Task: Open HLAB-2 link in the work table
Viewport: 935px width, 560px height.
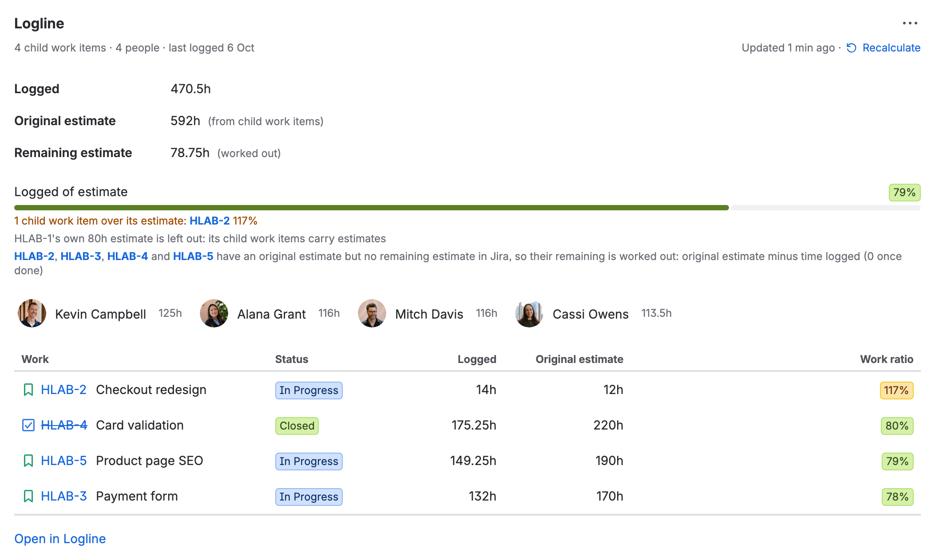Action: tap(63, 390)
